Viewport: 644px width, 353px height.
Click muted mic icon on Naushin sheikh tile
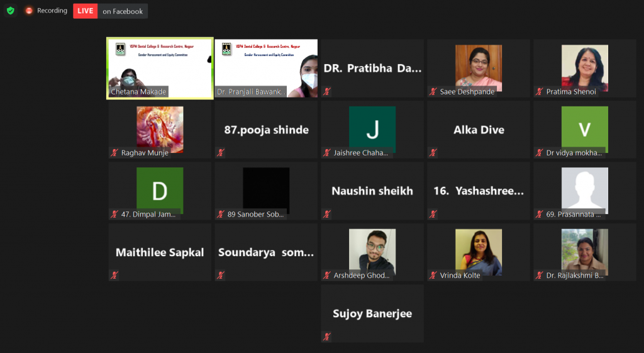coord(327,214)
